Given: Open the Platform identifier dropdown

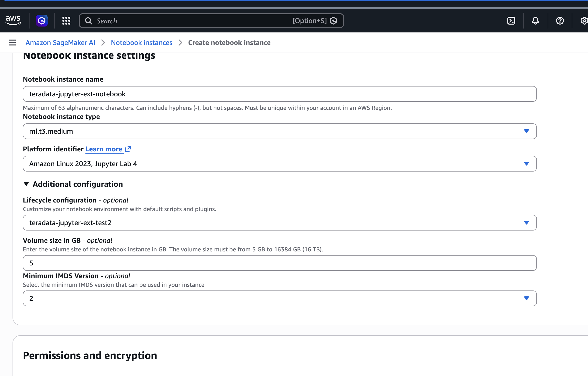Looking at the screenshot, I should point(280,164).
